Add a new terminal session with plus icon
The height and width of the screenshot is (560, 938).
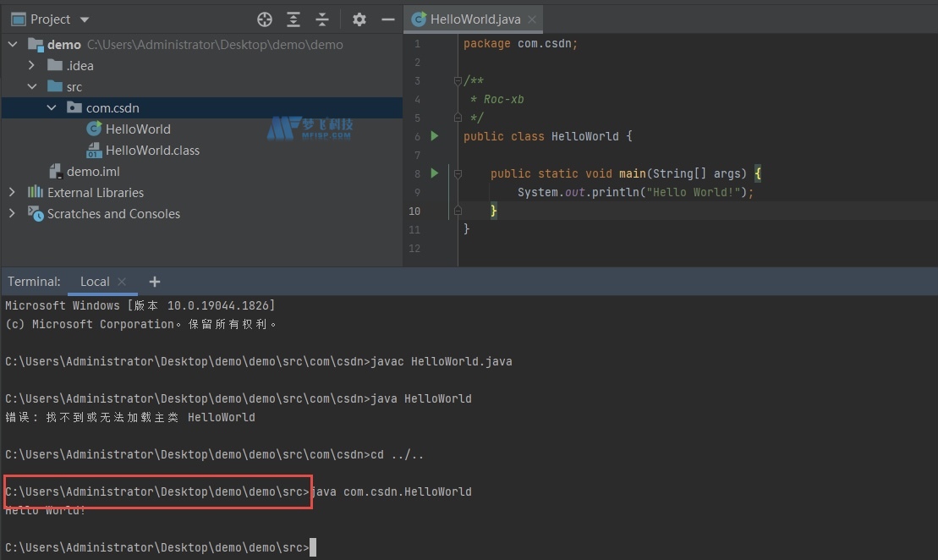tap(154, 282)
